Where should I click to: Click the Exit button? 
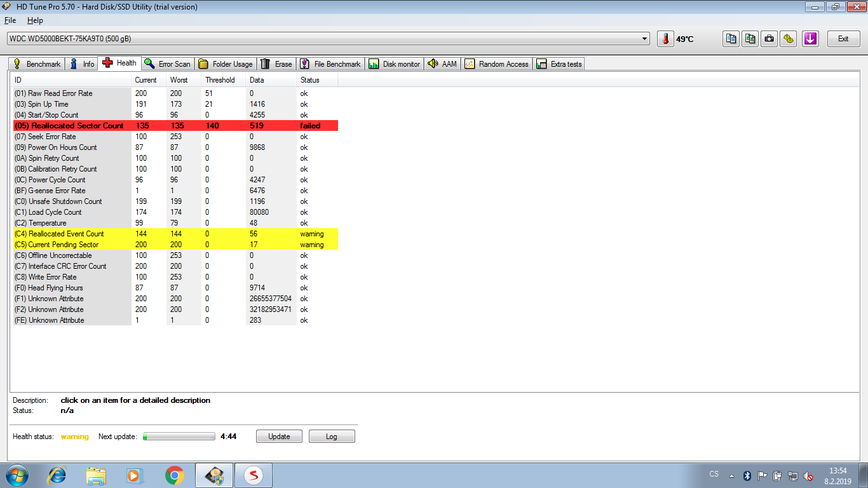[843, 39]
